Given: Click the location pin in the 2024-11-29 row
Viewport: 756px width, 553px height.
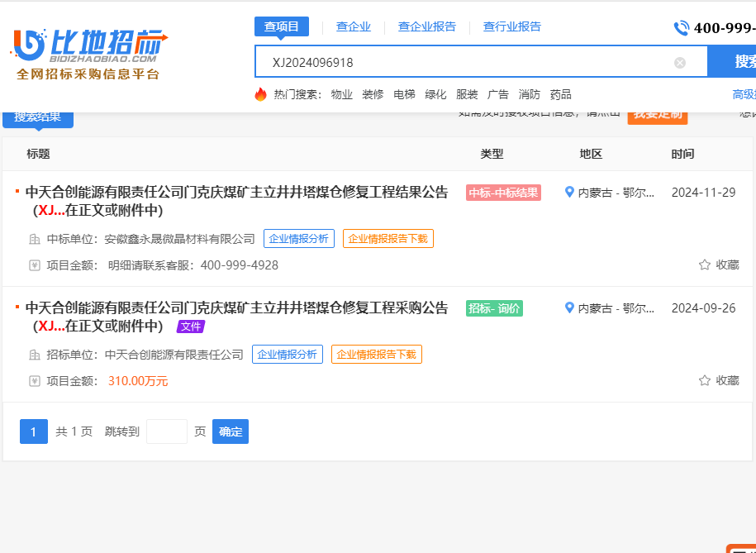Looking at the screenshot, I should pos(569,192).
